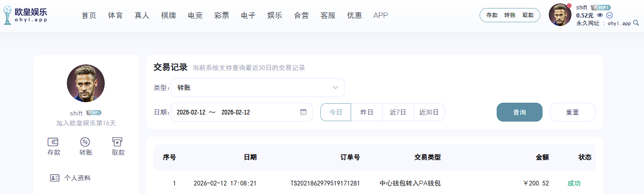Click the 取款 withdraw icon in sidebar
Image resolution: width=644 pixels, height=194 pixels.
click(118, 141)
